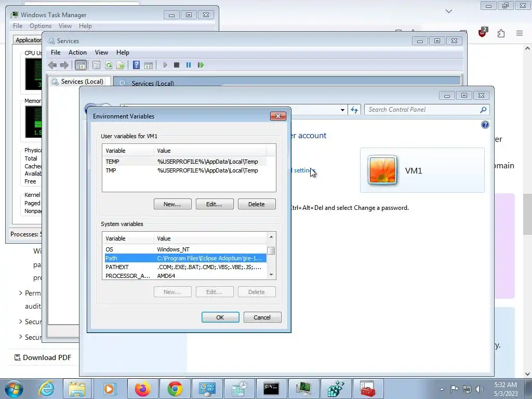Switch to Control Panel taskbar icon

pyautogui.click(x=207, y=389)
